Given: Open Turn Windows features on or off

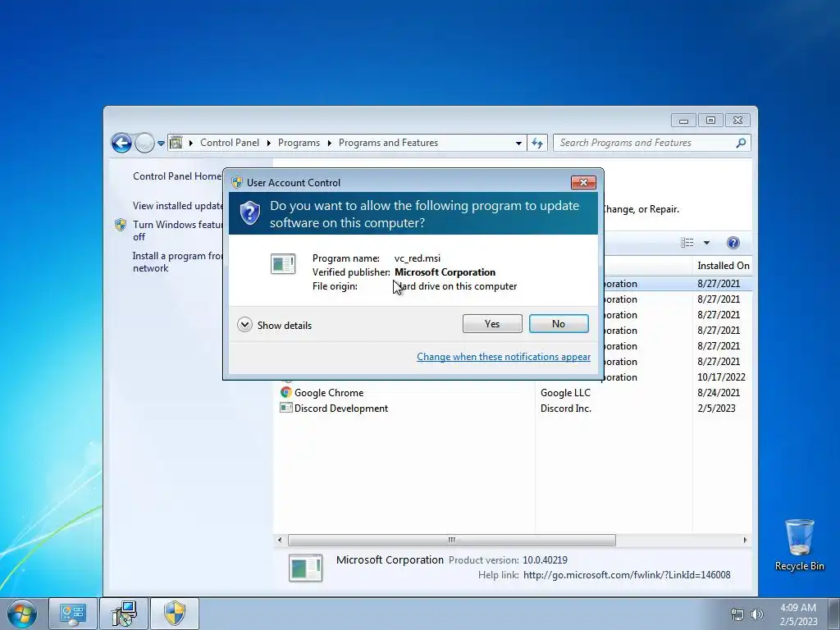Looking at the screenshot, I should point(178,231).
